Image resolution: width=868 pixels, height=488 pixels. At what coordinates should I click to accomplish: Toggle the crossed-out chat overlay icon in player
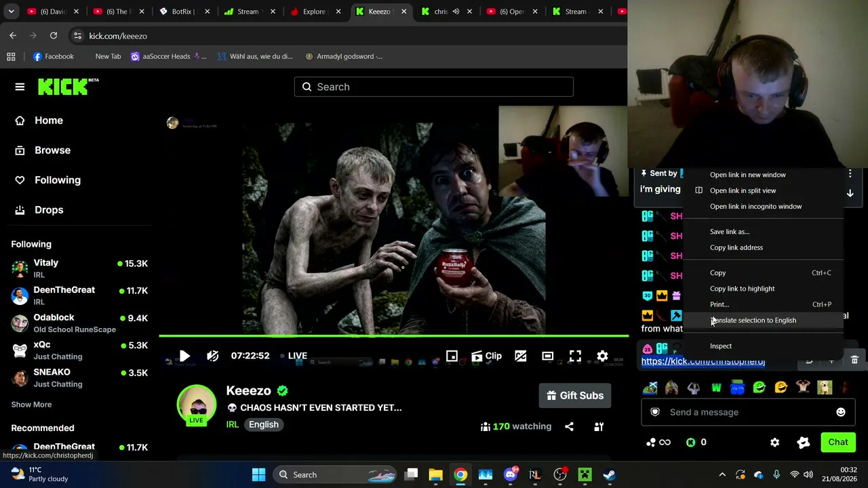point(521,356)
